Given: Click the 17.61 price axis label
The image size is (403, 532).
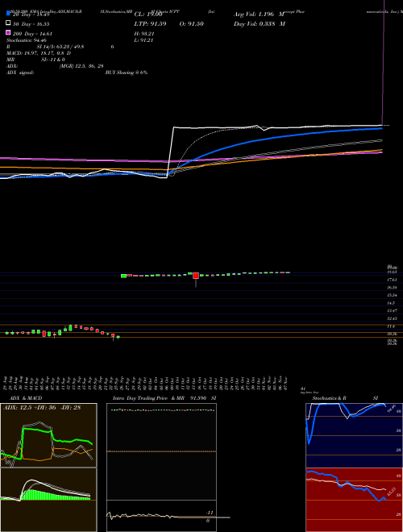Looking at the screenshot, I should tap(393, 280).
